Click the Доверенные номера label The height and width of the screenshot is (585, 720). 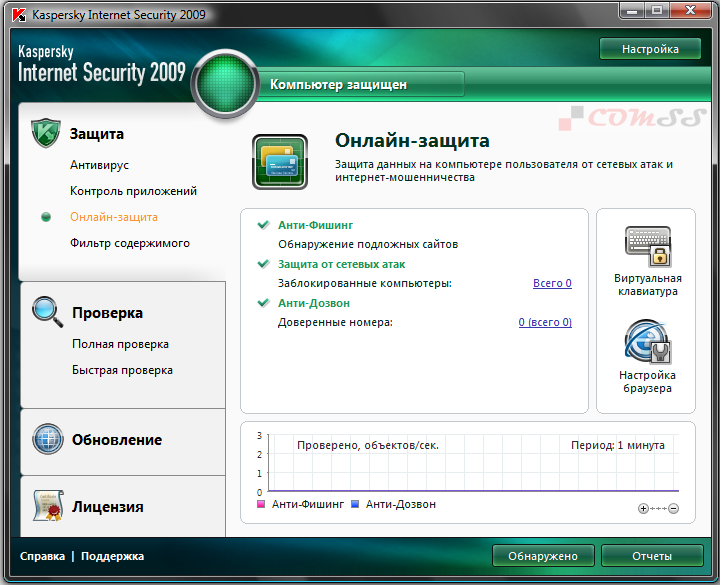335,322
